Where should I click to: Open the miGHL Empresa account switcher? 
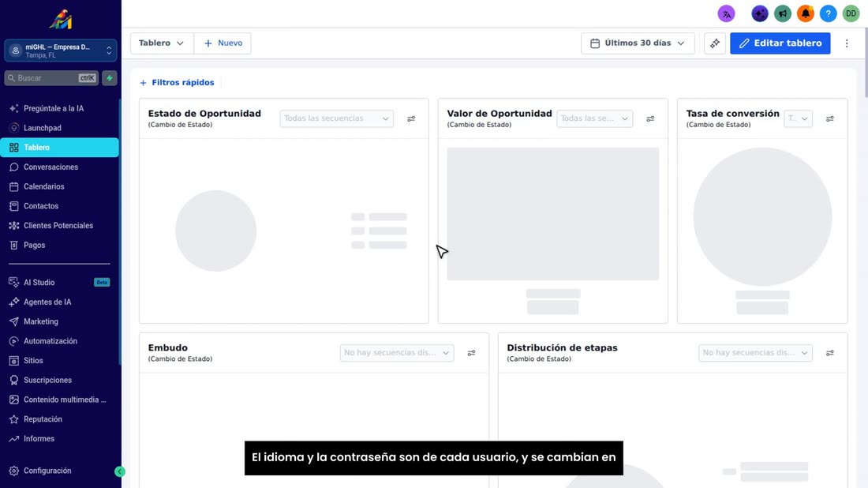60,51
